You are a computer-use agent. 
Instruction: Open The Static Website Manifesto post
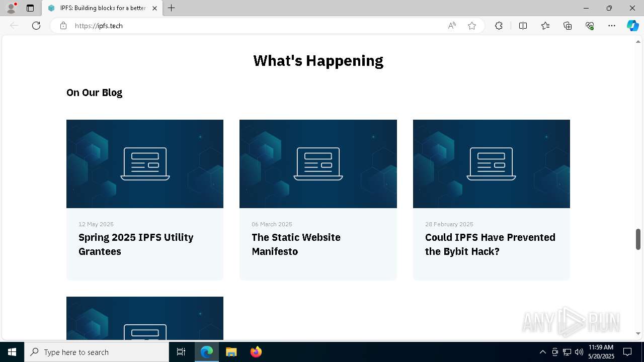296,244
